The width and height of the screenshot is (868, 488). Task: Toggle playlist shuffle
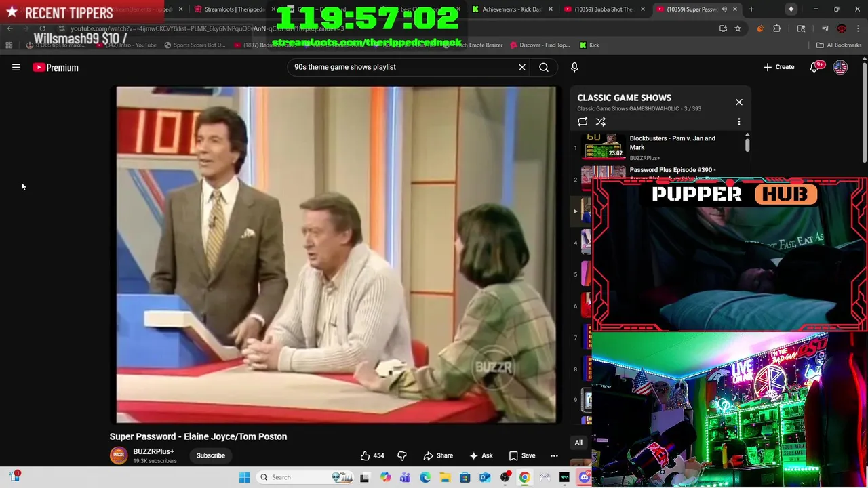(x=601, y=122)
